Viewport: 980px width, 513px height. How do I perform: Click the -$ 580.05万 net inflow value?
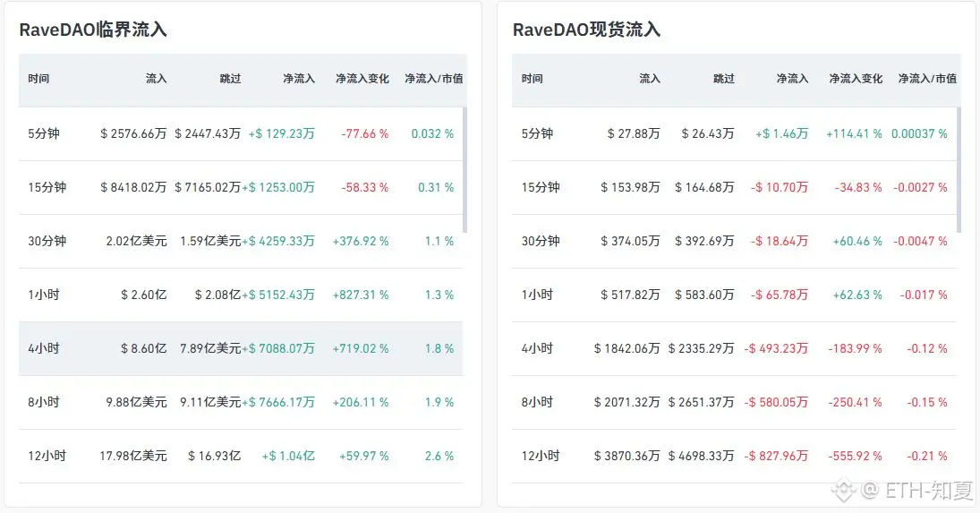(776, 402)
